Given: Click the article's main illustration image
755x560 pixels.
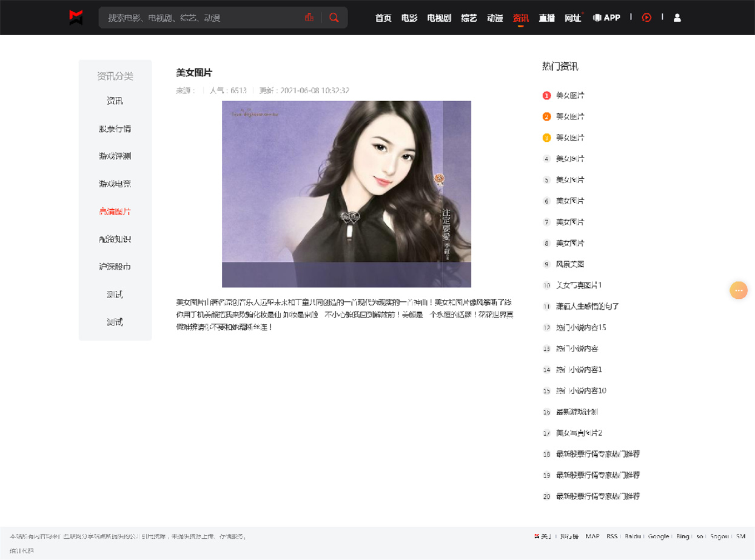Looking at the screenshot, I should point(346,194).
